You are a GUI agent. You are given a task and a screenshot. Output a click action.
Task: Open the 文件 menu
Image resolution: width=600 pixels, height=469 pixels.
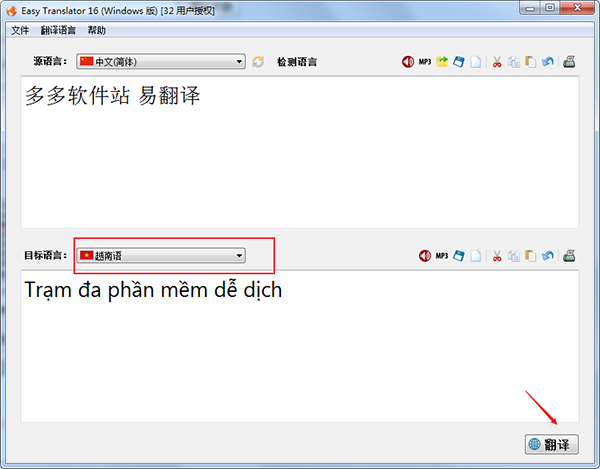(20, 31)
